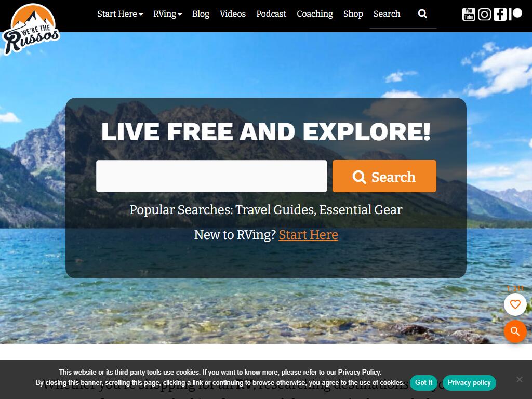Follow the Start Here orange link
Screen dimensions: 532x399
click(x=308, y=235)
